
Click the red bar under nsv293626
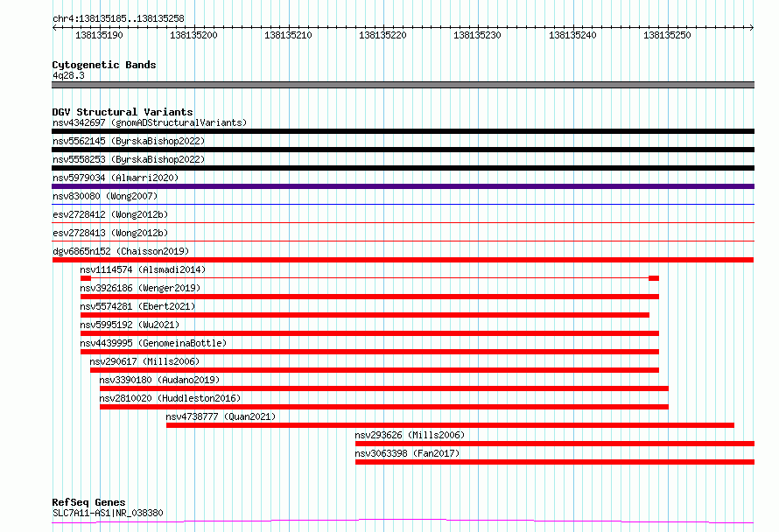click(x=555, y=444)
